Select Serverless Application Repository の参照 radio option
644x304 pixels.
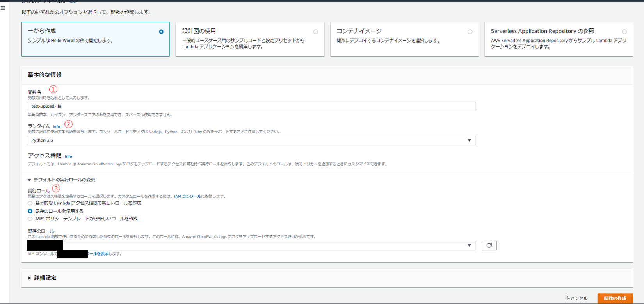click(x=624, y=32)
